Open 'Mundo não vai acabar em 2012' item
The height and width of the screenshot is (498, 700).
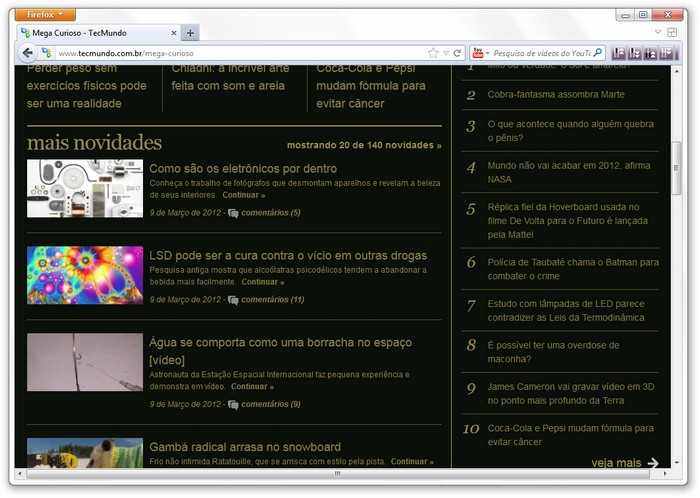coord(569,173)
